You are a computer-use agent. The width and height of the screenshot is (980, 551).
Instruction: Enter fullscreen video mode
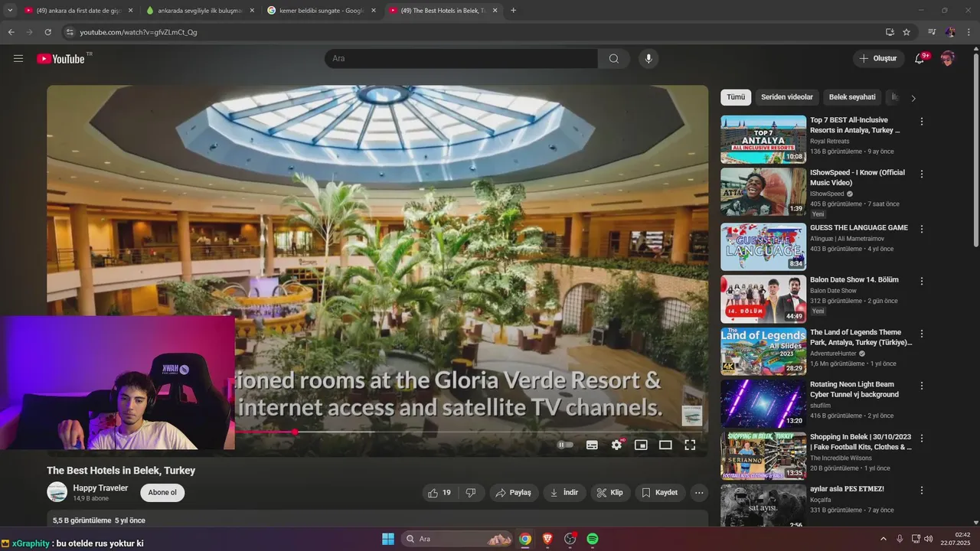click(x=690, y=445)
